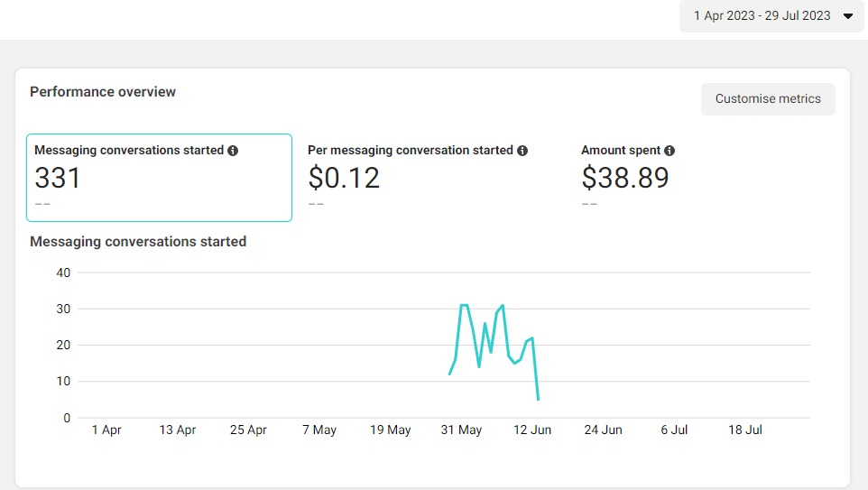Click info icon next to Amount spent
Image resolution: width=868 pixels, height=490 pixels.
[669, 151]
